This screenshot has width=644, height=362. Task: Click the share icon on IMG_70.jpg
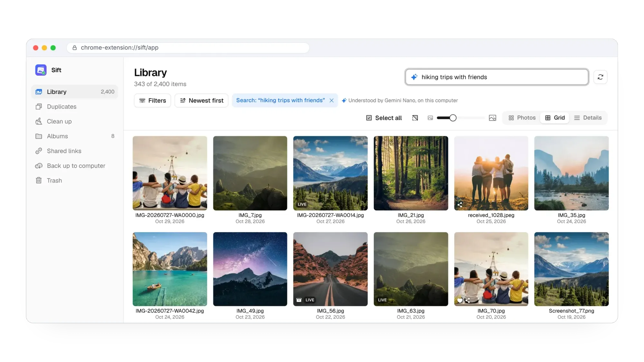click(x=468, y=301)
